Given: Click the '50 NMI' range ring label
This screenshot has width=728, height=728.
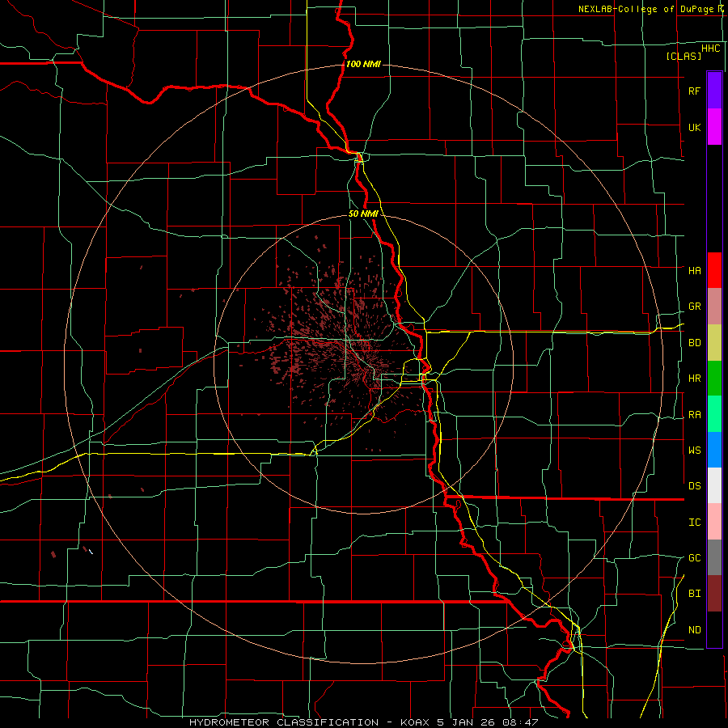Looking at the screenshot, I should pyautogui.click(x=363, y=214).
